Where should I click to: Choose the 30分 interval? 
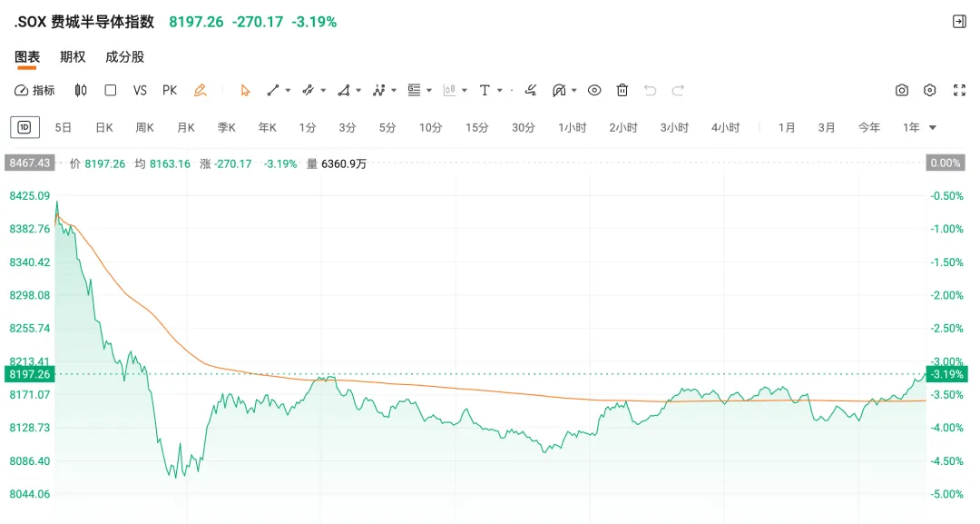(524, 127)
